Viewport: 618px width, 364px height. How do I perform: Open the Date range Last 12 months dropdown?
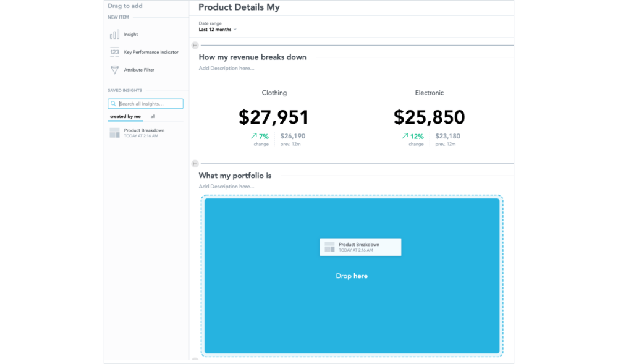(218, 30)
